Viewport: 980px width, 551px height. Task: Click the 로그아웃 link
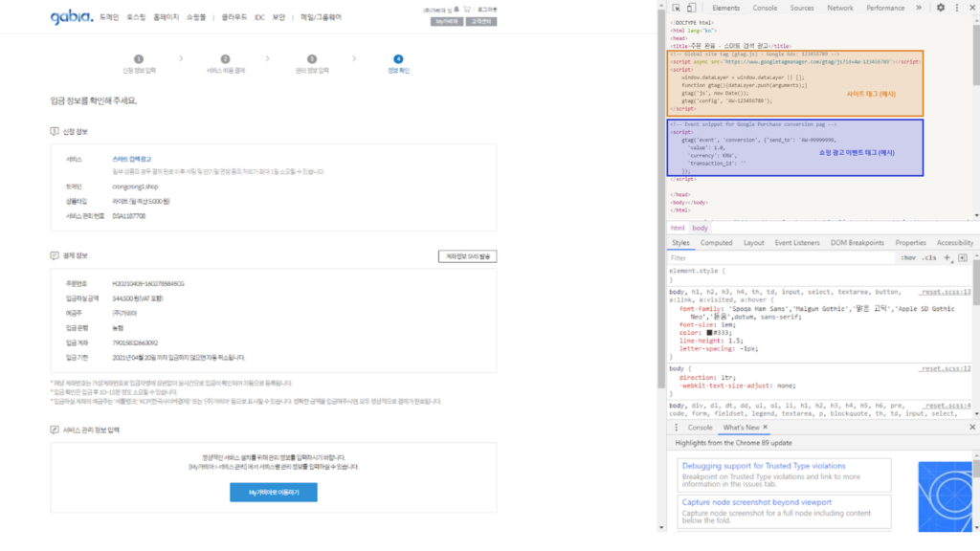pos(487,10)
